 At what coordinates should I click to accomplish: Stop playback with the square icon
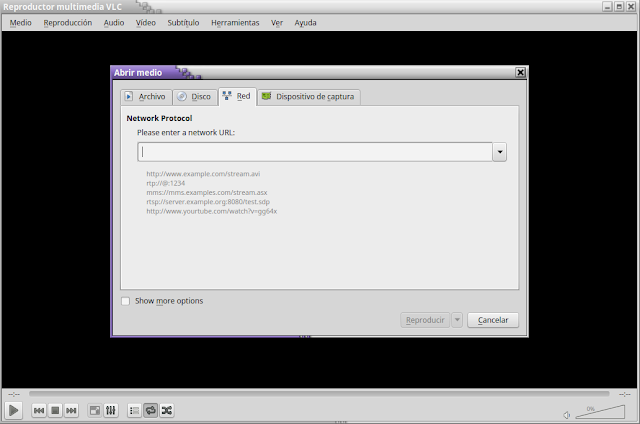[x=55, y=410]
